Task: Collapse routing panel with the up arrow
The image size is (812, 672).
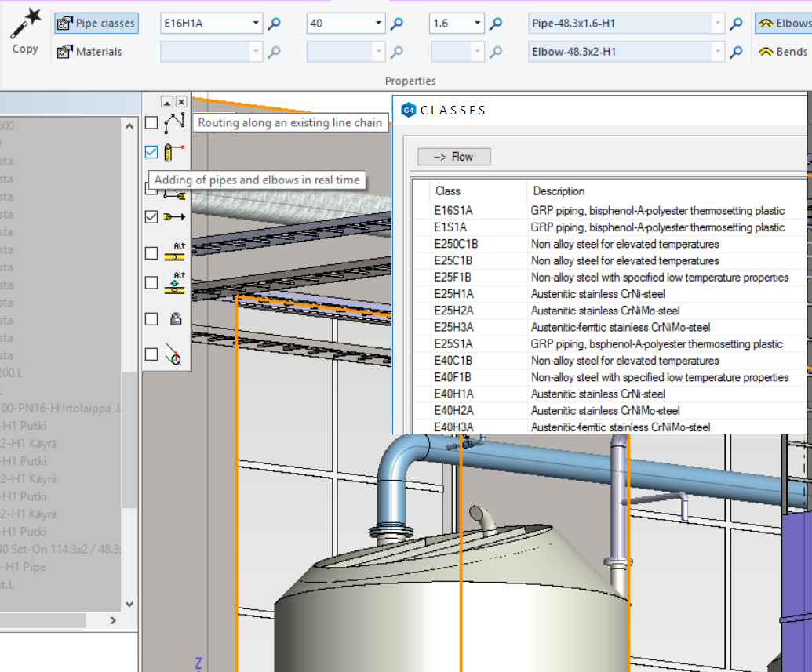Action: click(167, 102)
